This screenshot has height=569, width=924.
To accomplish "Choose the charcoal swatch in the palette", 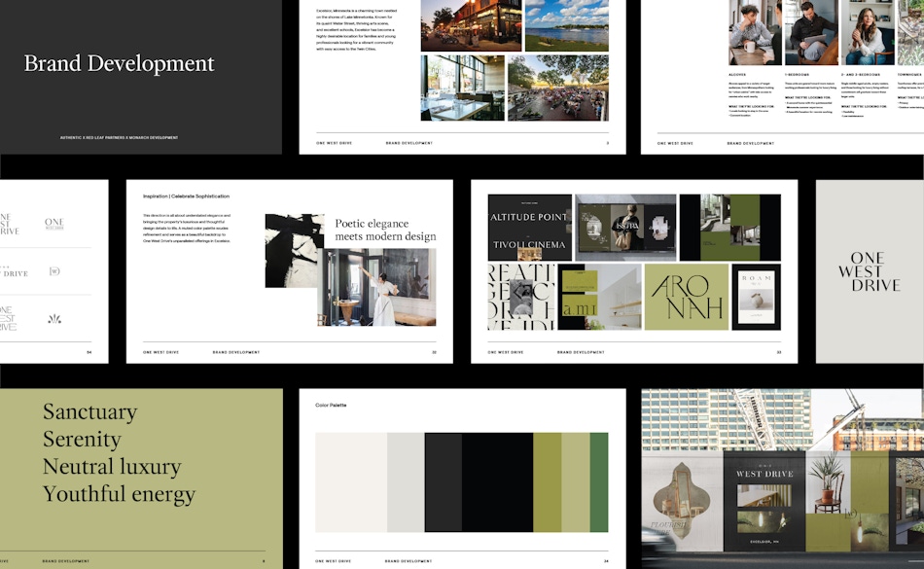I will (444, 482).
